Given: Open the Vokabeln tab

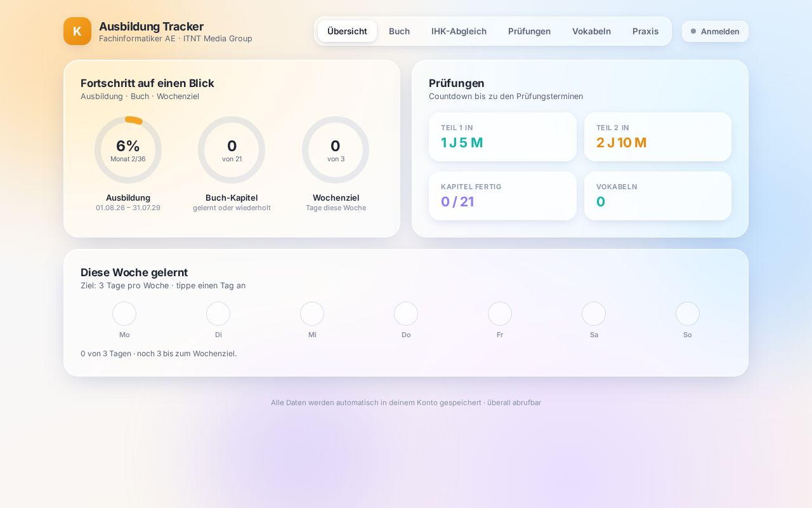Looking at the screenshot, I should point(591,31).
